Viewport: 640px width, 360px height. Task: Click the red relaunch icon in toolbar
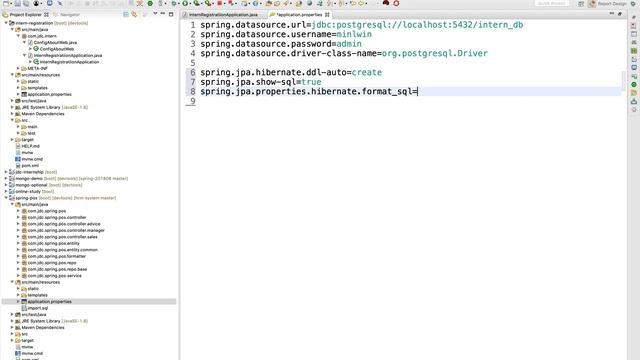pos(231,3)
